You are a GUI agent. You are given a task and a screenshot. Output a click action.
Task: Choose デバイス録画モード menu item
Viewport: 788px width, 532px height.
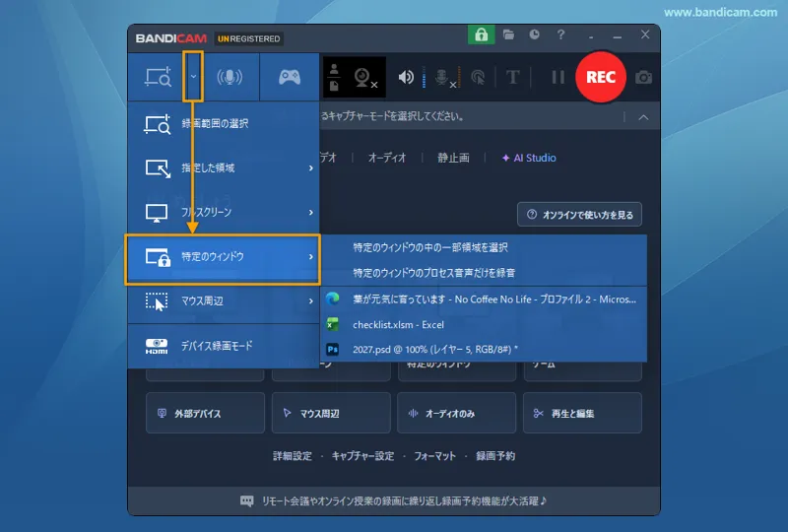(x=224, y=346)
